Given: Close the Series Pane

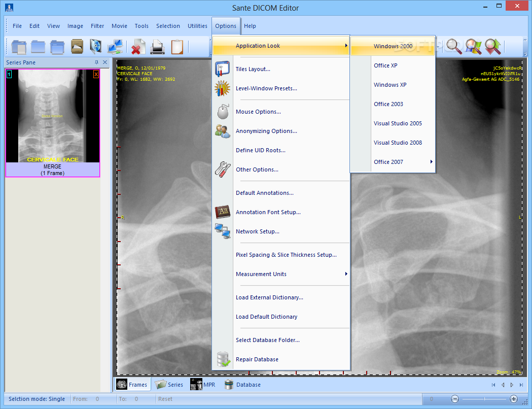Looking at the screenshot, I should [105, 62].
